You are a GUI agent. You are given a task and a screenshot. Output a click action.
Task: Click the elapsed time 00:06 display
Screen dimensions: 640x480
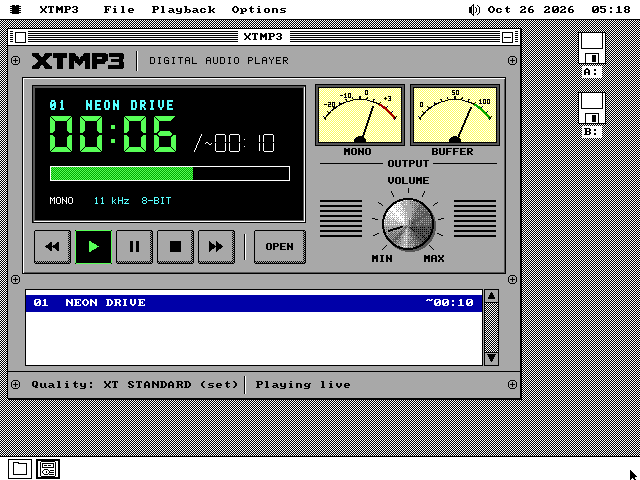(113, 134)
